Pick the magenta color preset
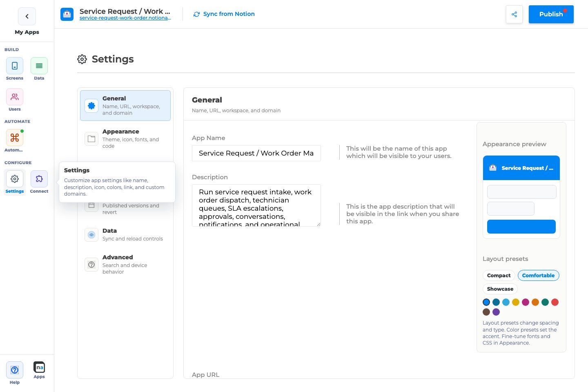This screenshot has width=588, height=392. click(526, 302)
